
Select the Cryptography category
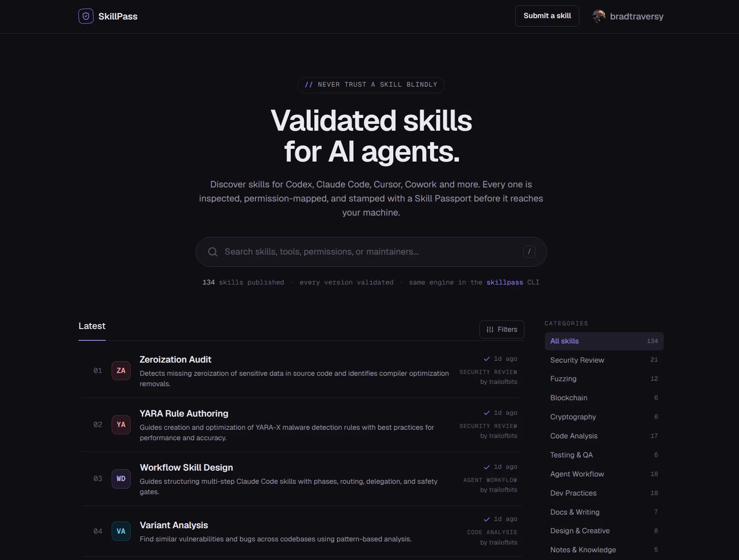click(x=604, y=417)
